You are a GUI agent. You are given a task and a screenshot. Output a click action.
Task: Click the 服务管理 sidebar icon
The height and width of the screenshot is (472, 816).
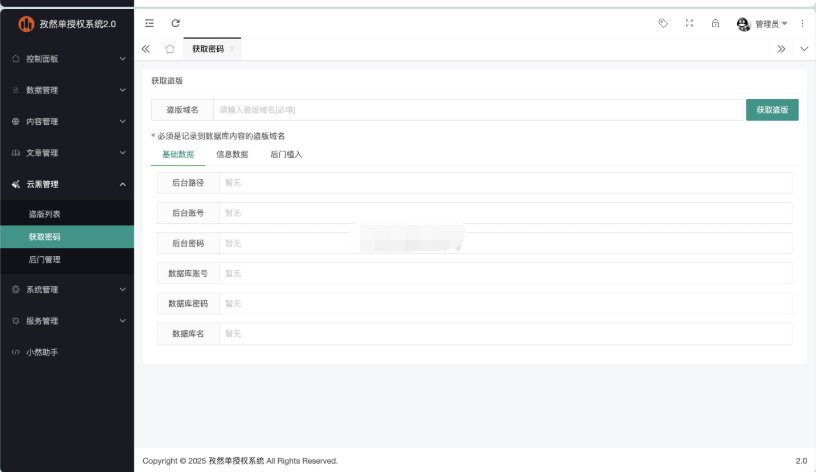click(x=16, y=321)
